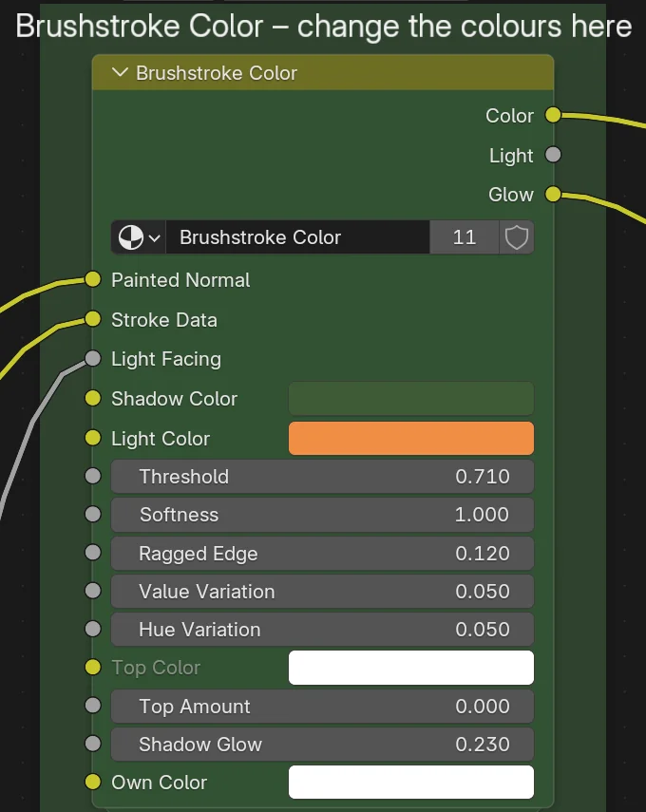Open the orange Light Color swatch
The image size is (646, 812).
[410, 438]
